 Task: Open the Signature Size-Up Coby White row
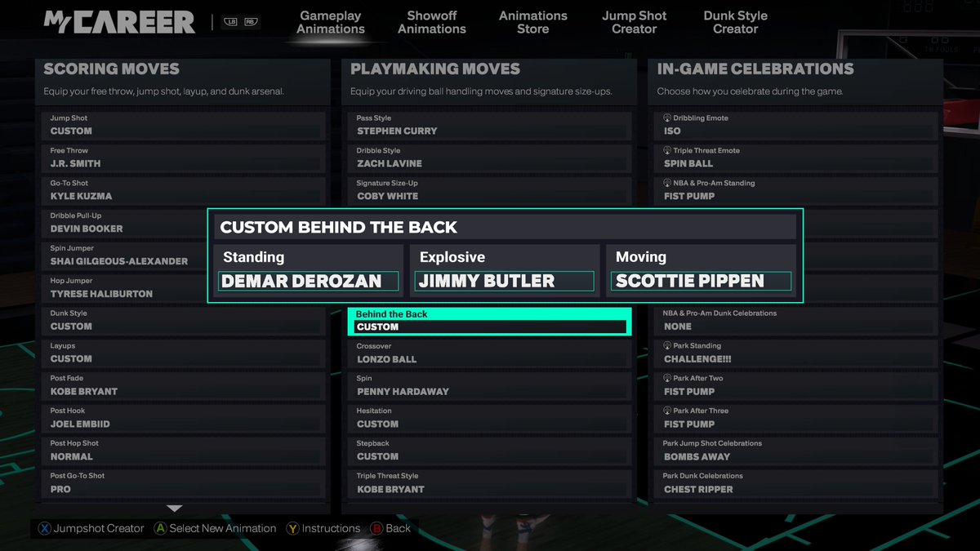tap(489, 191)
